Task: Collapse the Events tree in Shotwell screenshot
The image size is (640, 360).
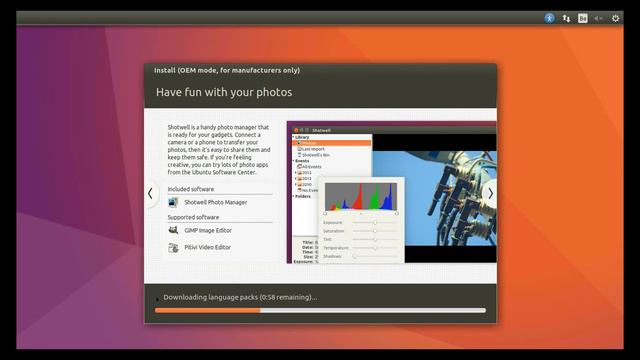Action: [x=293, y=161]
